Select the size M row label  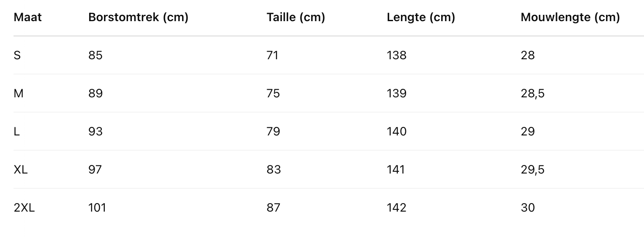(x=19, y=94)
